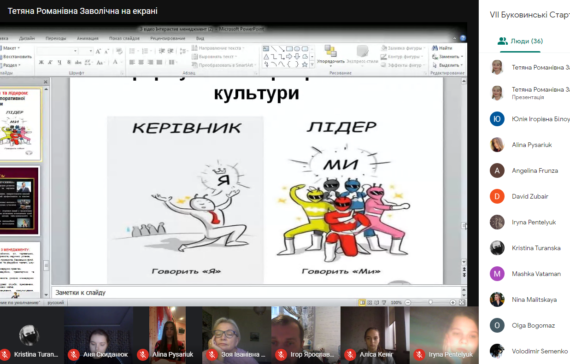
Task: Click the zoom out minus button
Action: point(408,302)
